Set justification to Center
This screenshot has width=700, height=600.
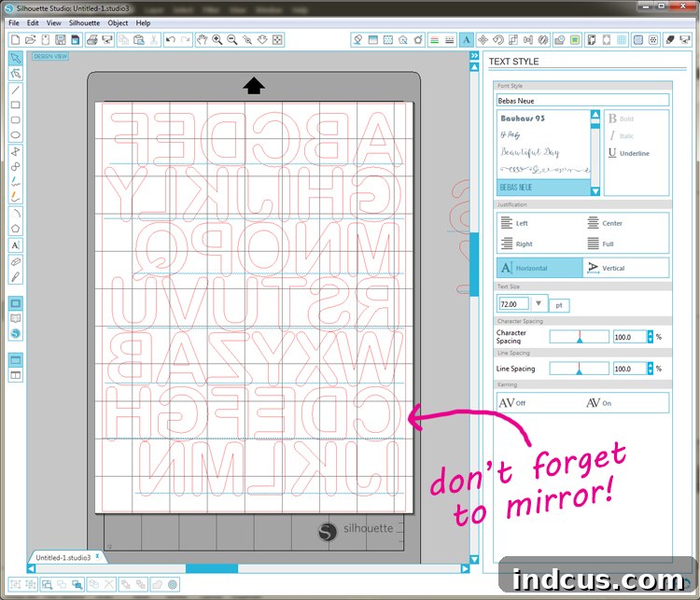605,223
